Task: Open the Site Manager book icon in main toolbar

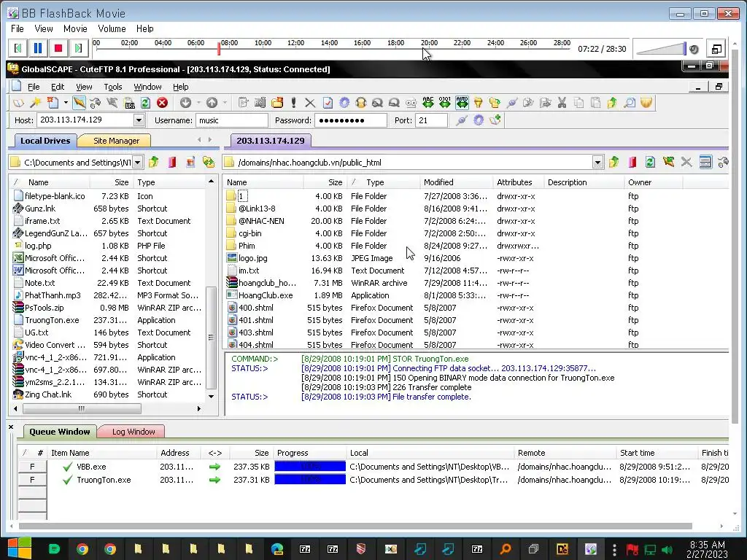Action: pyautogui.click(x=18, y=103)
